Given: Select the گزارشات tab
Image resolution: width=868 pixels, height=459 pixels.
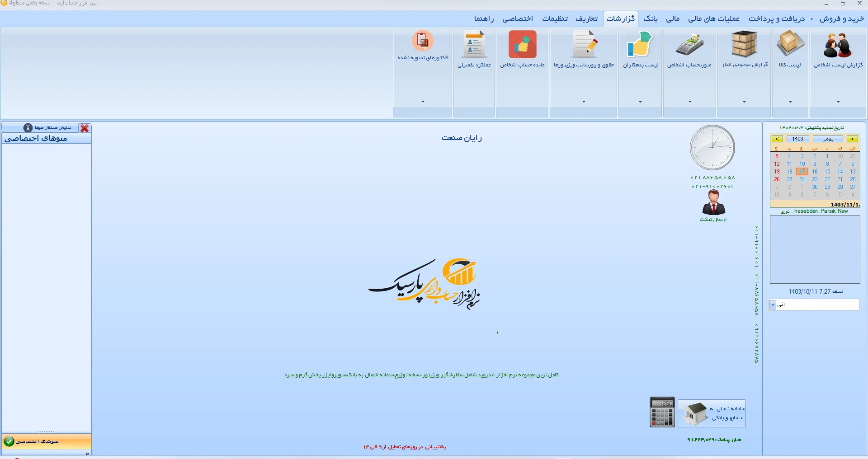Looking at the screenshot, I should 621,19.
